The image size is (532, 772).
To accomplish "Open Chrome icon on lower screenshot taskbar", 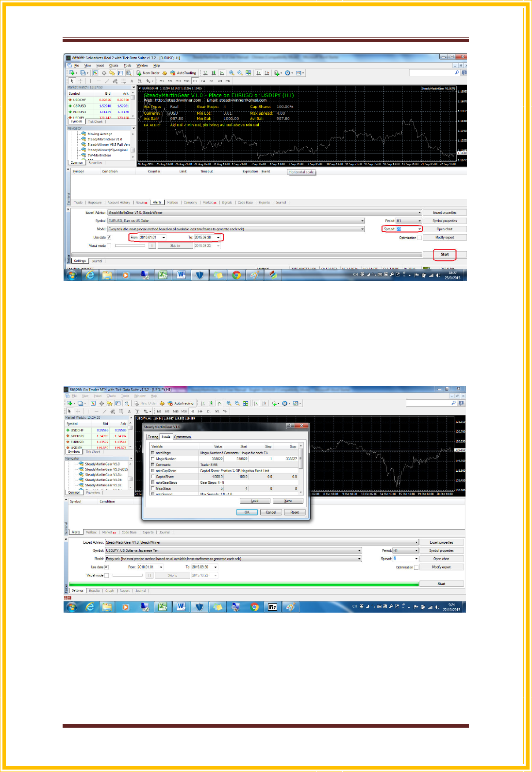I will click(x=254, y=607).
